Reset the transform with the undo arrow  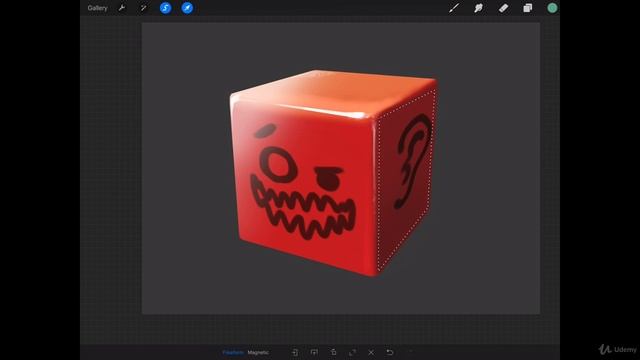point(390,352)
